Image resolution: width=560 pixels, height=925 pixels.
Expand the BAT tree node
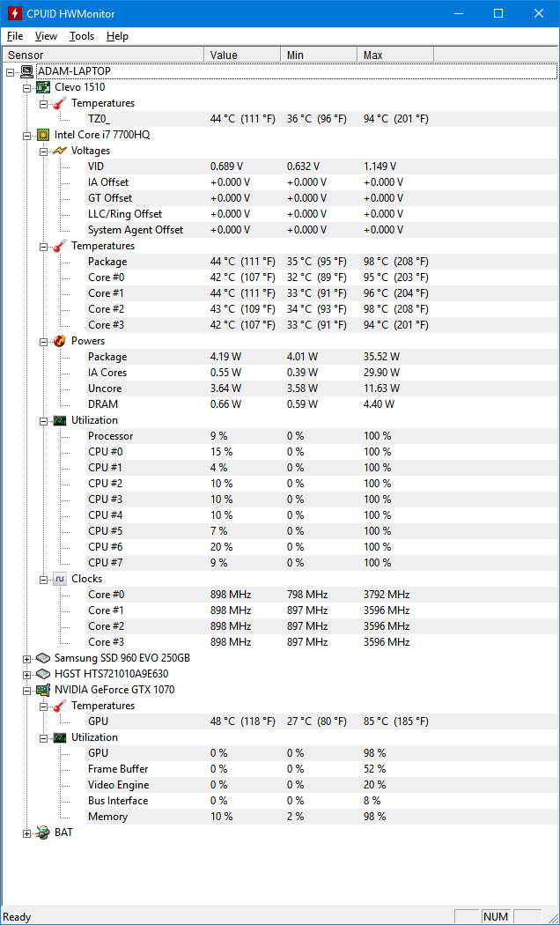pyautogui.click(x=27, y=832)
